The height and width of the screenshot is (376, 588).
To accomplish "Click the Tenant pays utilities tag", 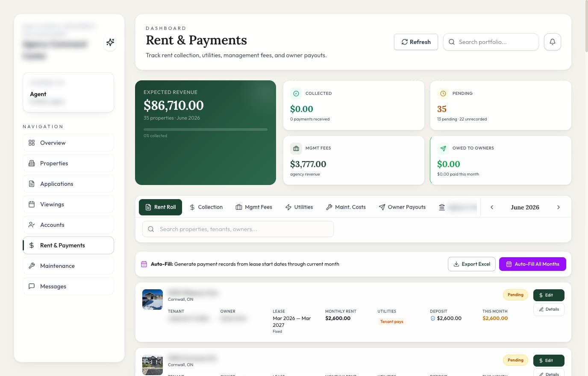I will coord(392,322).
